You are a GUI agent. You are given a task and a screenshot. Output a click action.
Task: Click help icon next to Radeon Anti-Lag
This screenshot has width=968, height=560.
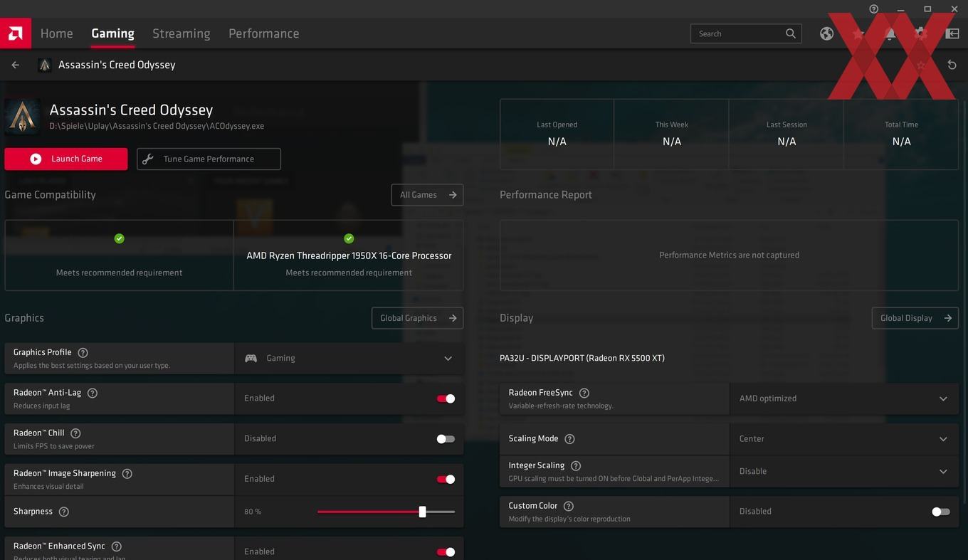[x=92, y=393]
